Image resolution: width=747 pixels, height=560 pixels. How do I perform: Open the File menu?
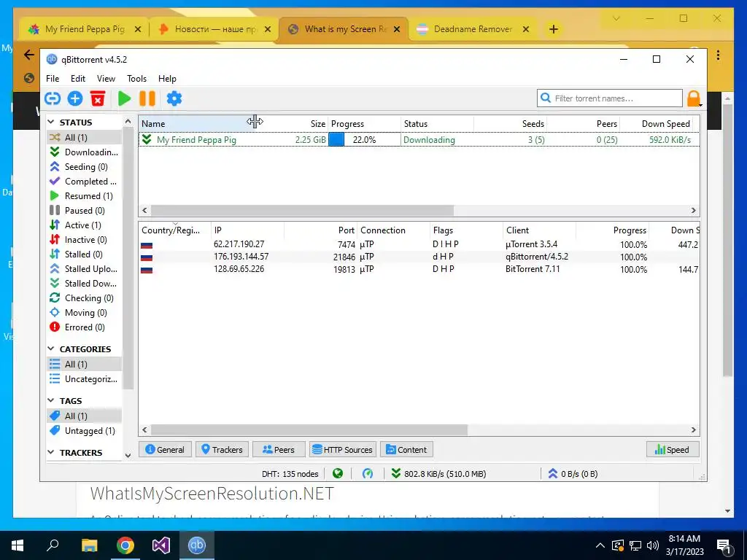(x=53, y=79)
